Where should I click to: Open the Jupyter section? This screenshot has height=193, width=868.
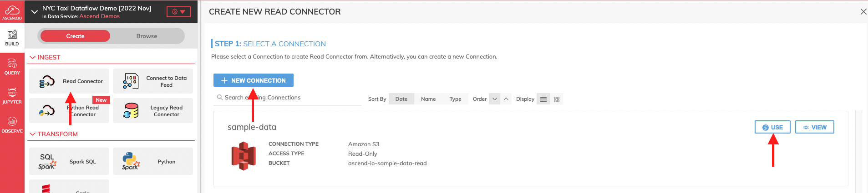[x=12, y=96]
